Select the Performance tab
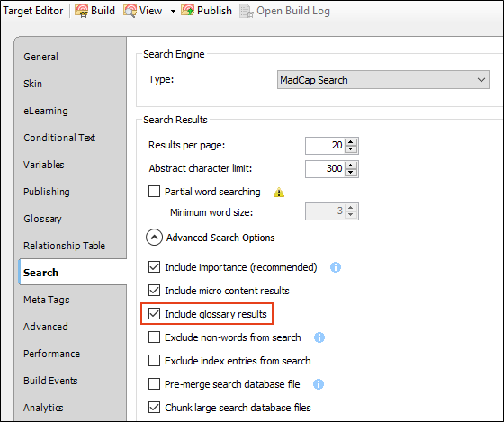Image resolution: width=504 pixels, height=422 pixels. 52,354
